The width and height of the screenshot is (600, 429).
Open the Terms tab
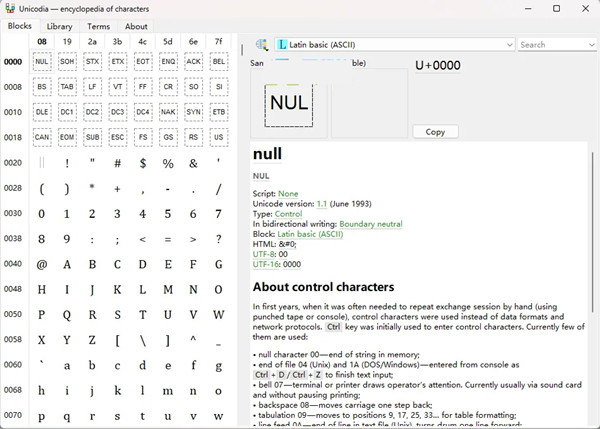98,26
